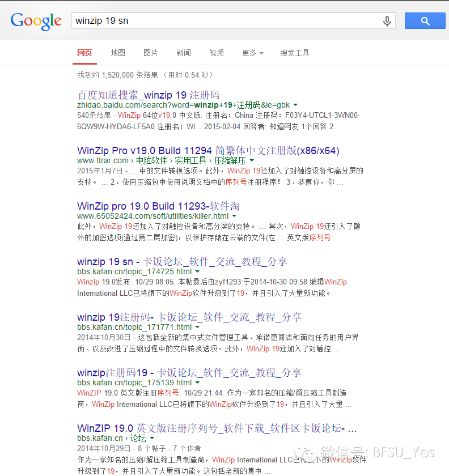The height and width of the screenshot is (476, 449).
Task: Expand dropdown arrow beside topic_174725.html URL
Action: click(197, 271)
